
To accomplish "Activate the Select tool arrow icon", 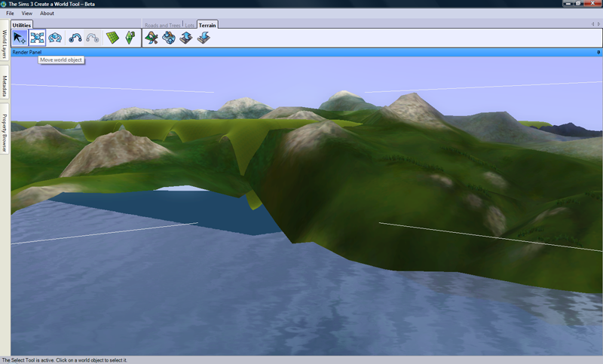I will pos(20,38).
